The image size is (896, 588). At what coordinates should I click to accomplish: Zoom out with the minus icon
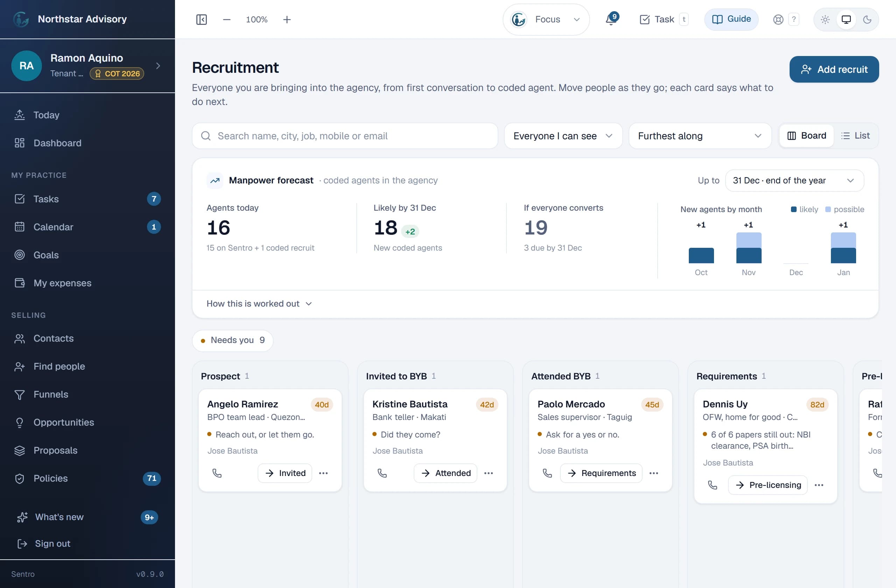[x=226, y=19]
